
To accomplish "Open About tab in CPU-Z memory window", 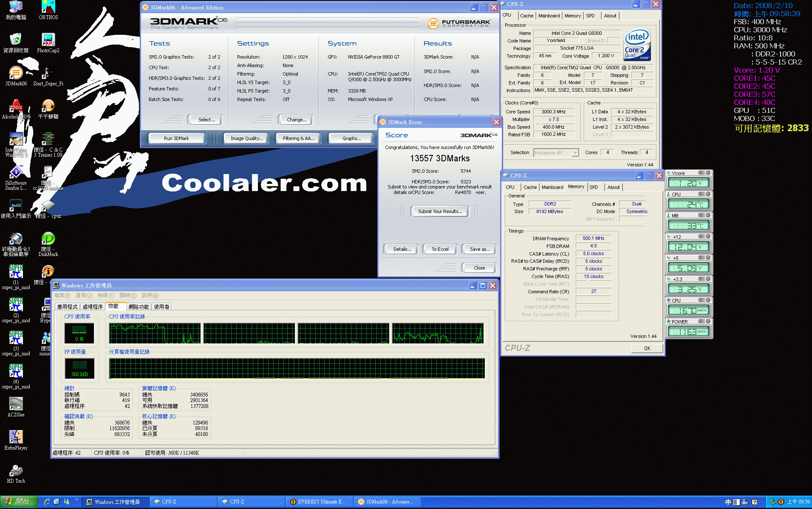I will (x=613, y=187).
